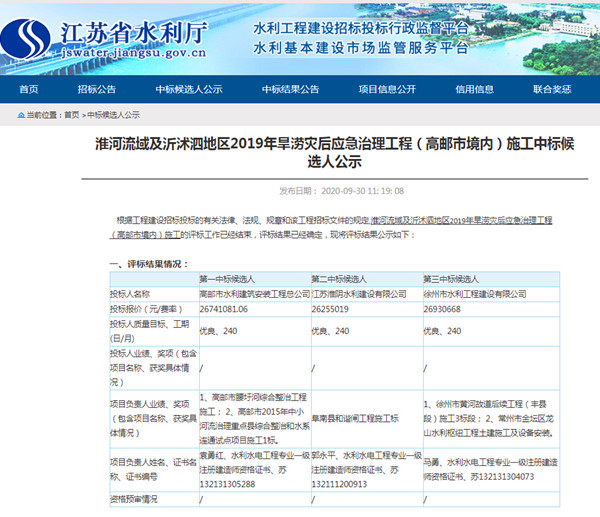This screenshot has height=517, width=600.
Task: Click the 首页 breadcrumb link
Action: [71, 115]
